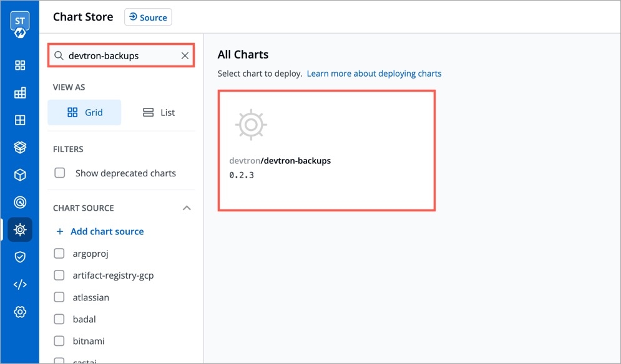This screenshot has width=621, height=364.
Task: Open Learn more about deploying charts
Action: 374,74
